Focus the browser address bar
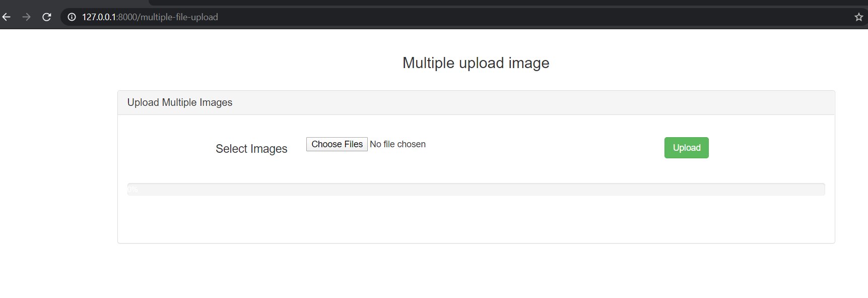Image resolution: width=868 pixels, height=298 pixels. pos(453,17)
